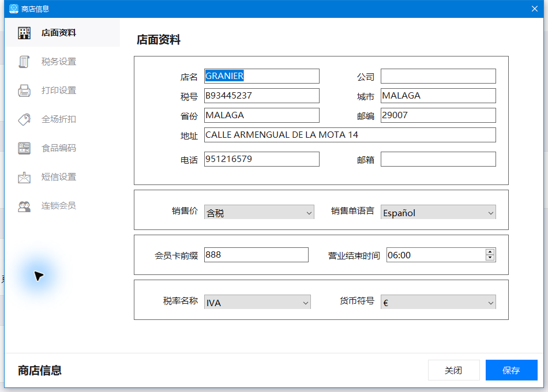Click the empty 公司 input field

438,76
